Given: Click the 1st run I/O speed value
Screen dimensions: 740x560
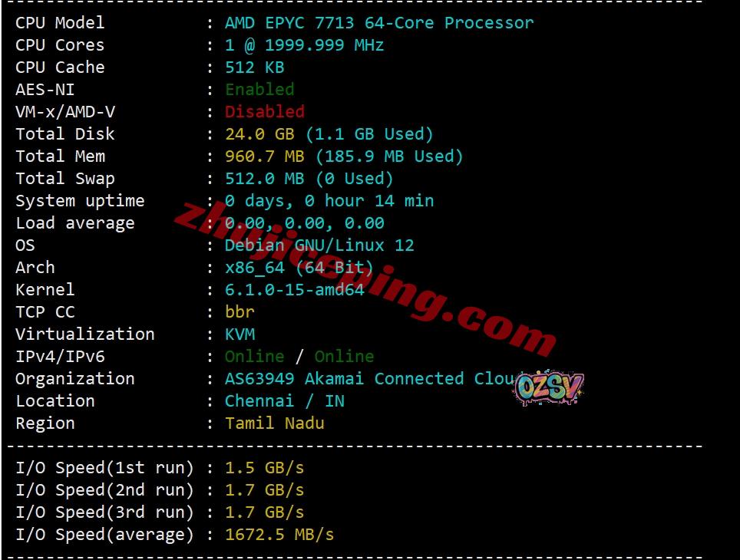Looking at the screenshot, I should pos(265,467).
